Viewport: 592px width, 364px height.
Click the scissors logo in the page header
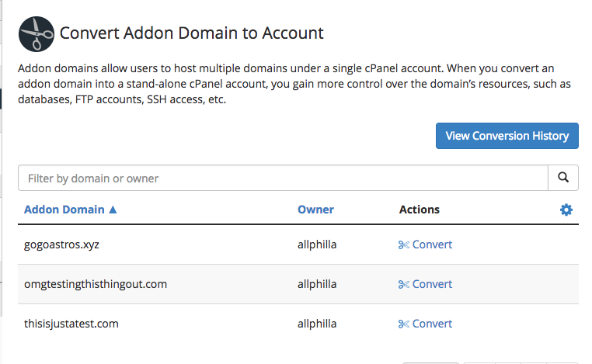tap(37, 33)
